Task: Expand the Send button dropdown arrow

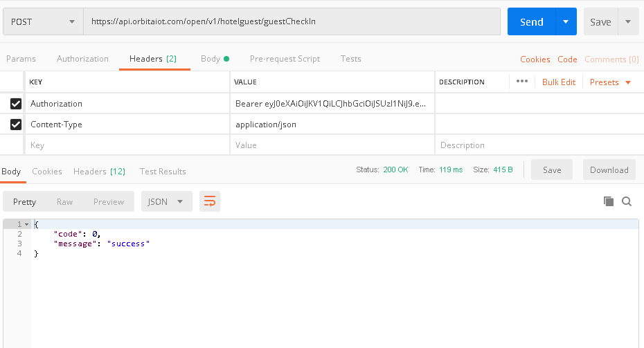Action: pos(566,21)
